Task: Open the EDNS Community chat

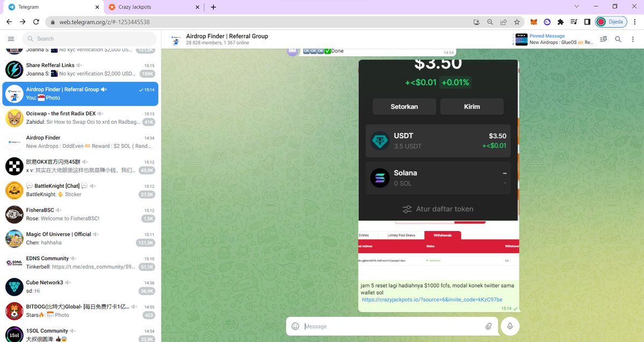Action: point(80,263)
